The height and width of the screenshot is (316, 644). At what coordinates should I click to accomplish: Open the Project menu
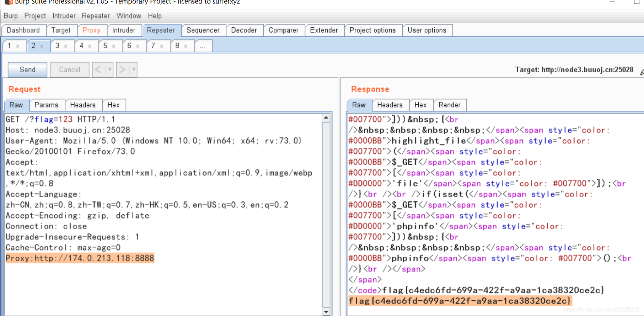click(35, 16)
